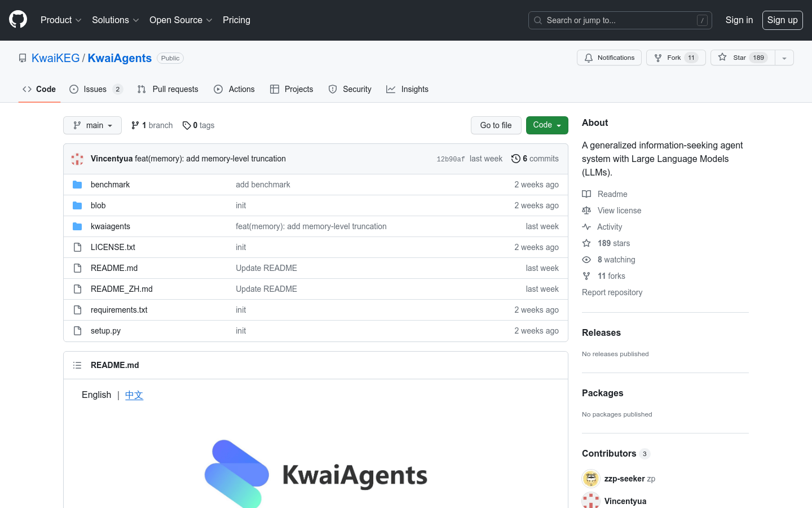Screen dimensions: 812x508
Task: Open the Report repository link
Action: click(x=612, y=292)
